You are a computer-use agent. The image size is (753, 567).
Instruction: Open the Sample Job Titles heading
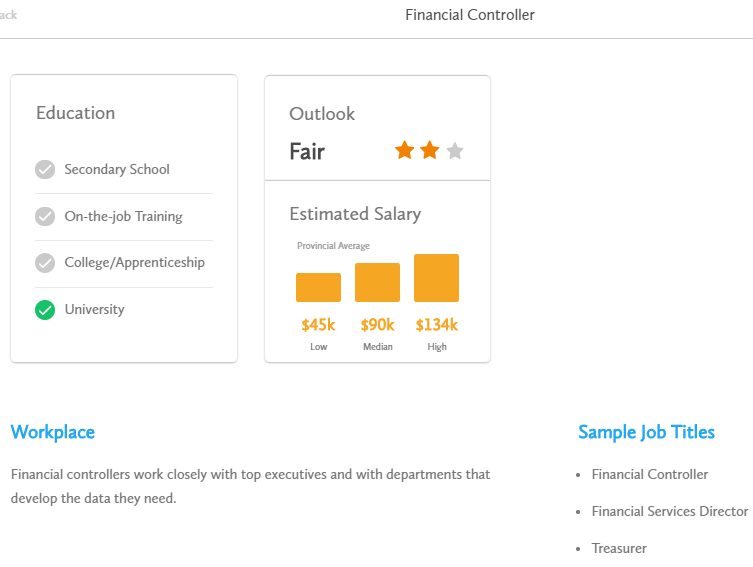click(646, 433)
